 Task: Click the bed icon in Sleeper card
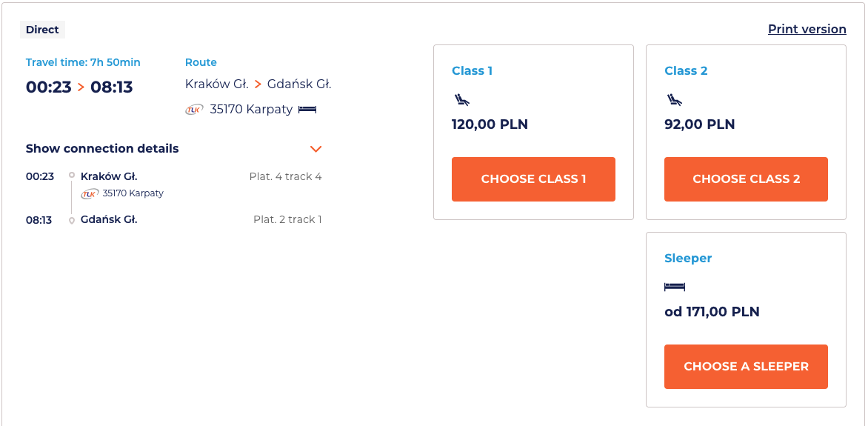(x=675, y=286)
